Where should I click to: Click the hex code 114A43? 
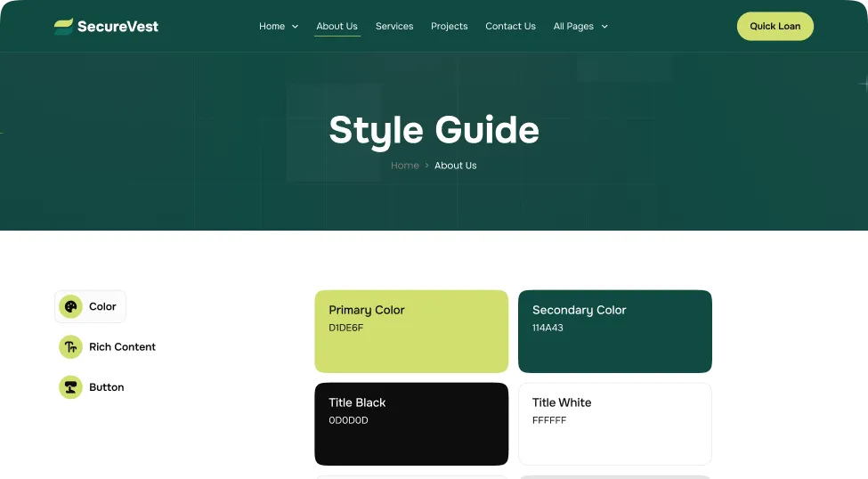pyautogui.click(x=548, y=328)
